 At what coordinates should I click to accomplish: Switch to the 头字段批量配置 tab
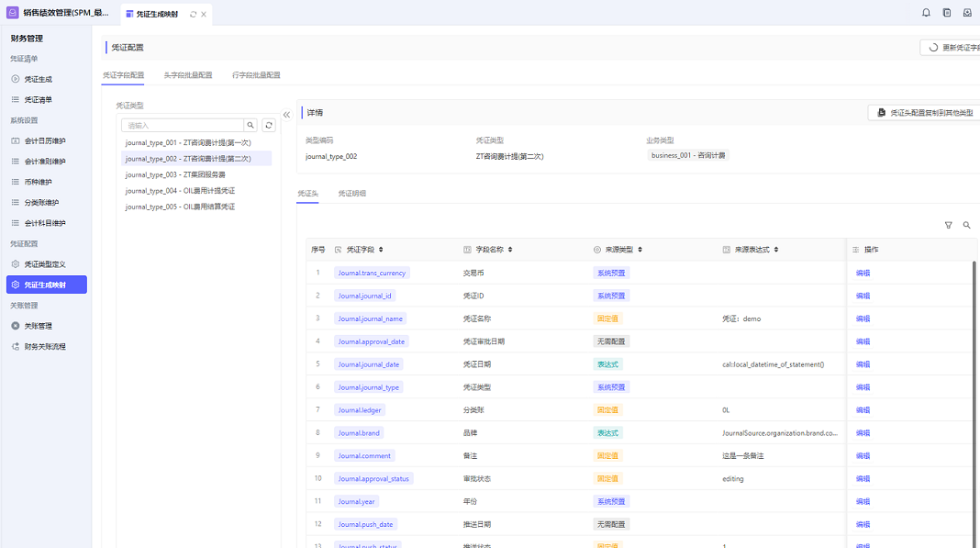click(x=188, y=75)
